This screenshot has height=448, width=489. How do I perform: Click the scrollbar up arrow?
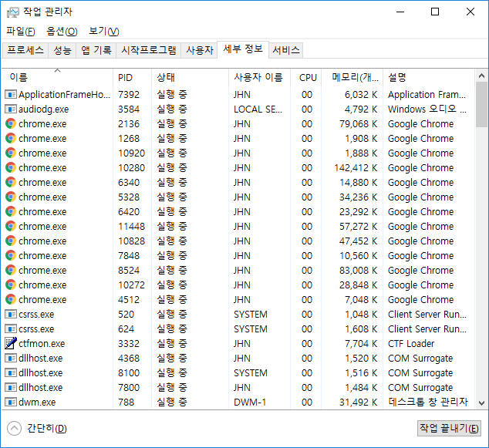pyautogui.click(x=481, y=76)
